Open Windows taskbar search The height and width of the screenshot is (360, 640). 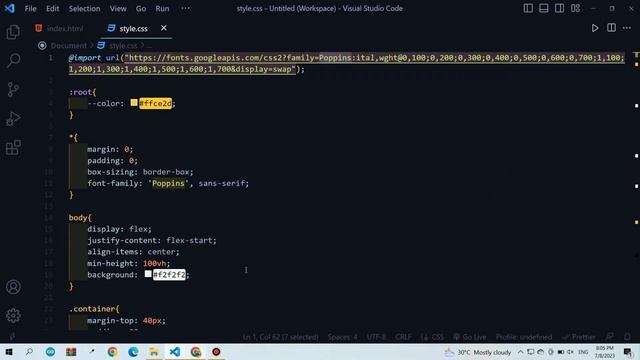(x=29, y=352)
